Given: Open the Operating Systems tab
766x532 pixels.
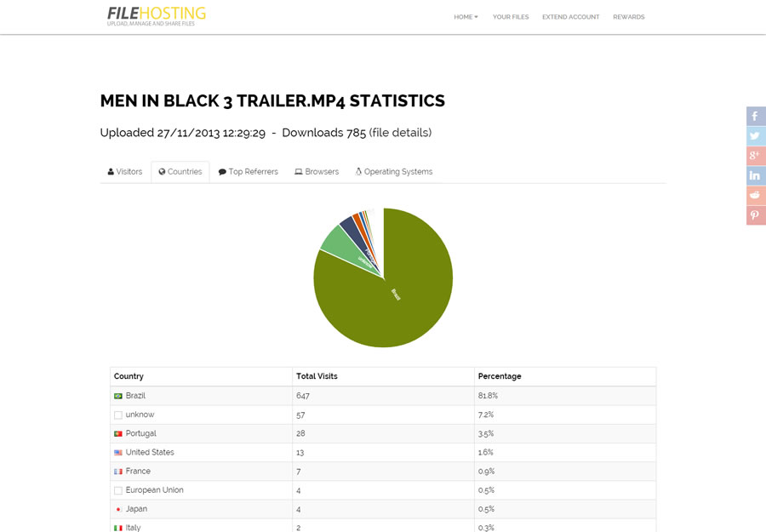Looking at the screenshot, I should tap(394, 172).
